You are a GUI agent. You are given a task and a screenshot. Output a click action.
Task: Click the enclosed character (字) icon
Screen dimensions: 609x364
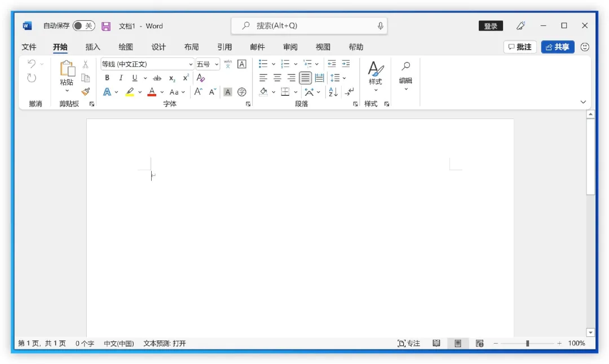[241, 92]
